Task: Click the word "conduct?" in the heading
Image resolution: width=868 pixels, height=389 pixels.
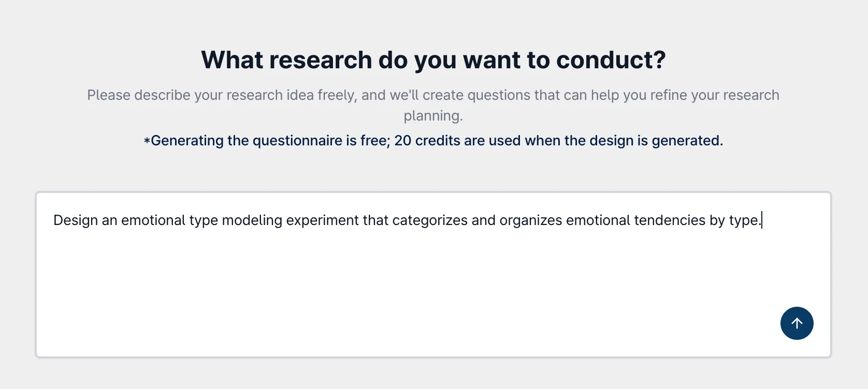Action: [x=611, y=60]
